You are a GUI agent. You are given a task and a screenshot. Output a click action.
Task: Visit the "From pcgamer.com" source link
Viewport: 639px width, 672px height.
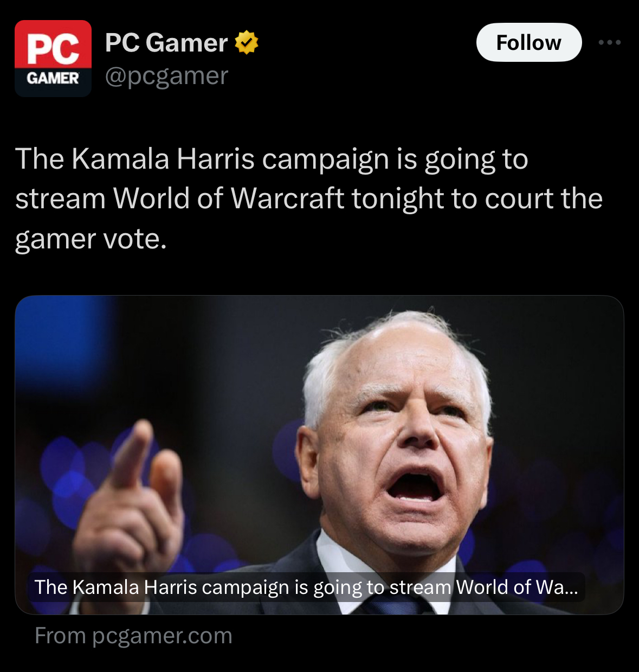pyautogui.click(x=133, y=636)
